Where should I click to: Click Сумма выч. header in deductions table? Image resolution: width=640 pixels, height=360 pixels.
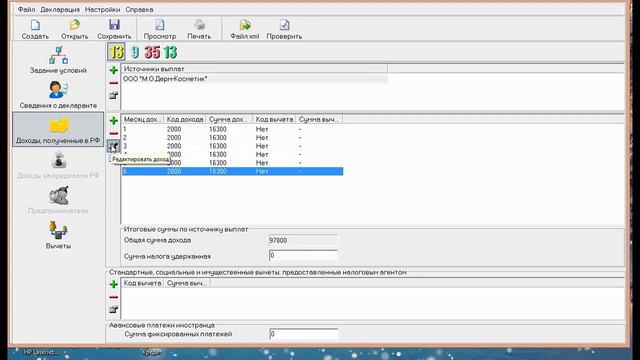point(187,283)
